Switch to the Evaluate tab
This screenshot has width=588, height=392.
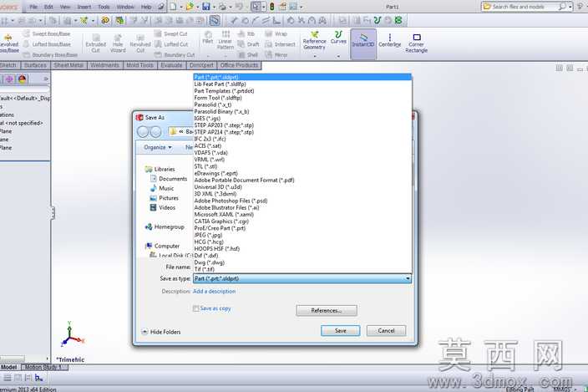point(171,65)
